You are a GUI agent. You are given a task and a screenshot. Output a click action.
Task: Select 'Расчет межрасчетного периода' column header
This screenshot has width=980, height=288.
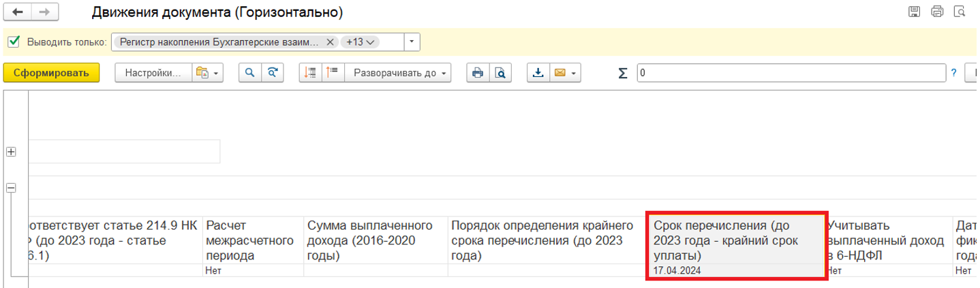point(254,240)
